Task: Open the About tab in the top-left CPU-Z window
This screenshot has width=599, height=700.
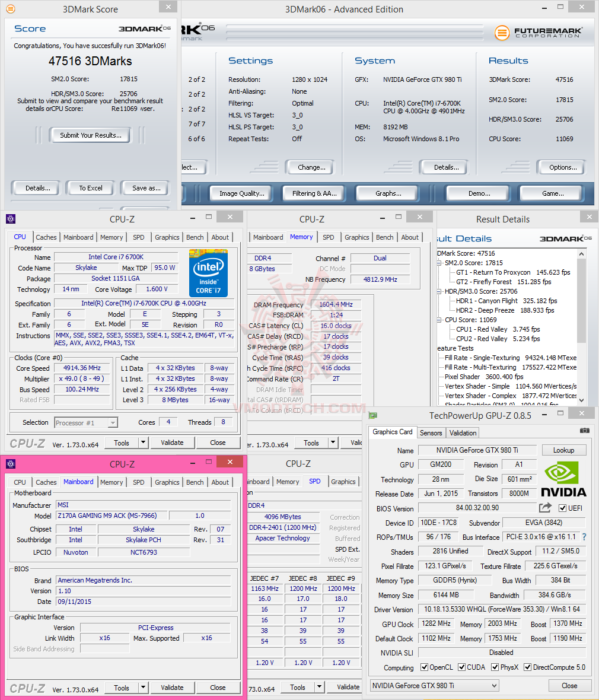Action: point(220,237)
